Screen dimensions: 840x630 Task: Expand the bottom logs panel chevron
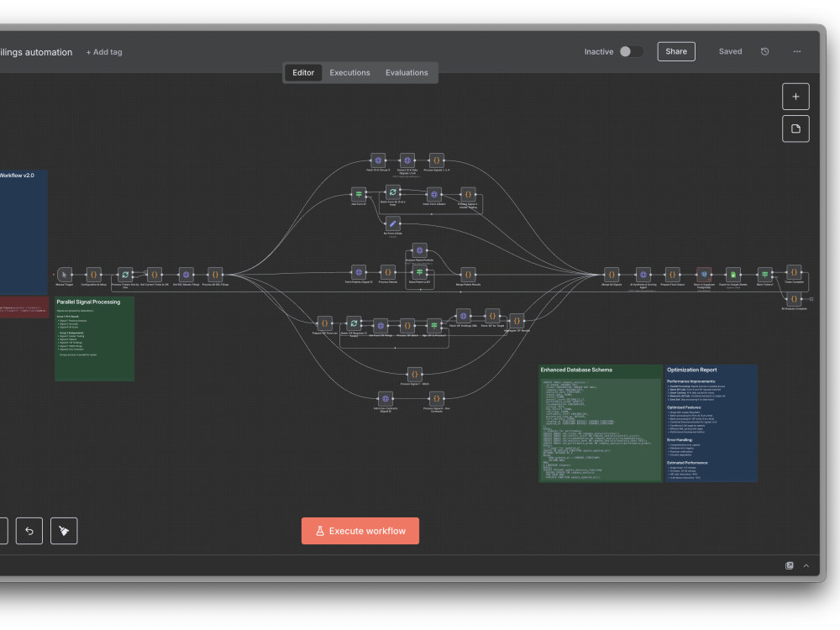tap(806, 565)
